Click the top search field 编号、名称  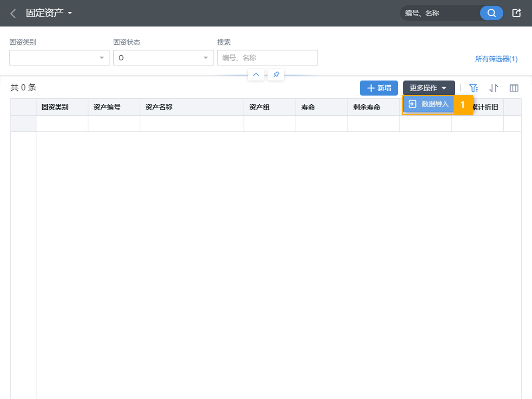[440, 13]
